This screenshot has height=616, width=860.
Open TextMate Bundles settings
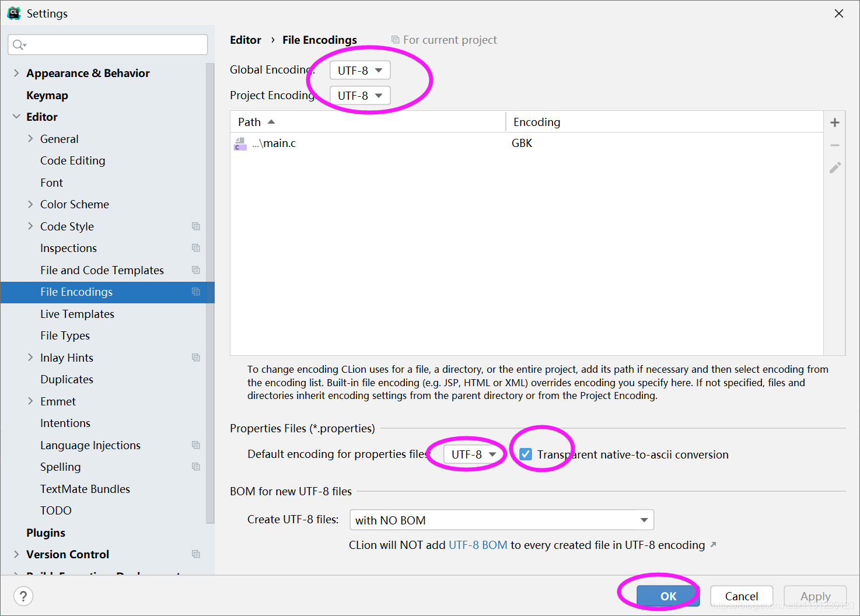click(85, 489)
